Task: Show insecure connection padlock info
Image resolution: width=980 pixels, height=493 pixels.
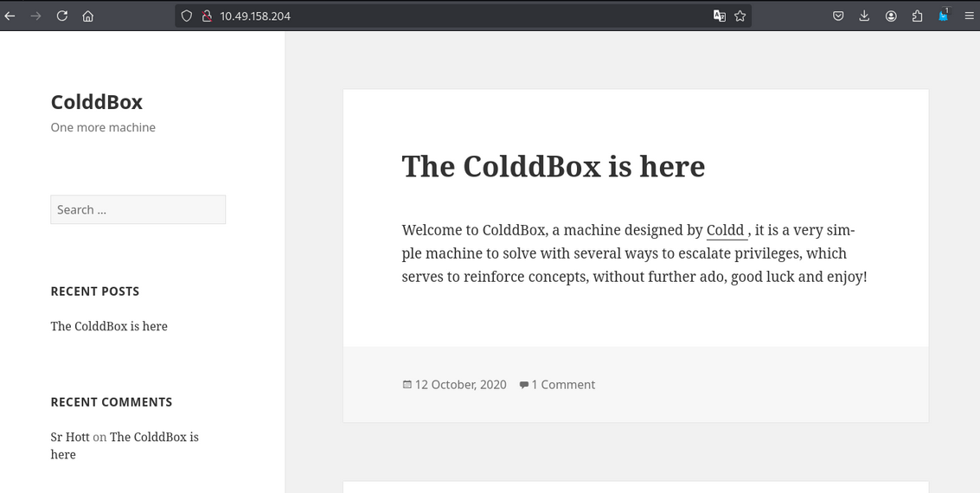Action: [x=207, y=16]
